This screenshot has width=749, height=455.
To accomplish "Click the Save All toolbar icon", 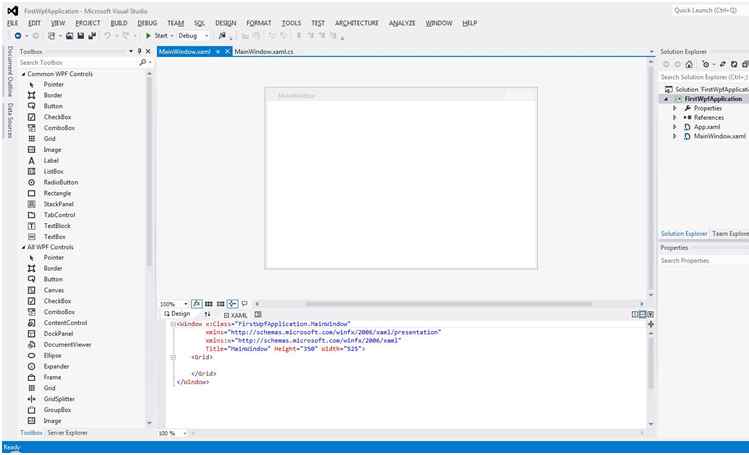I will 92,36.
